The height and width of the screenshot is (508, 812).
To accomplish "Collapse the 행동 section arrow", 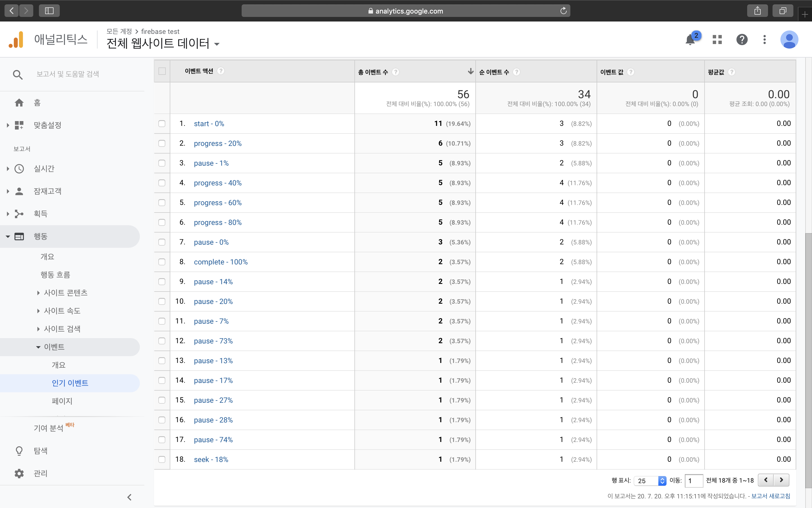I will (x=8, y=237).
